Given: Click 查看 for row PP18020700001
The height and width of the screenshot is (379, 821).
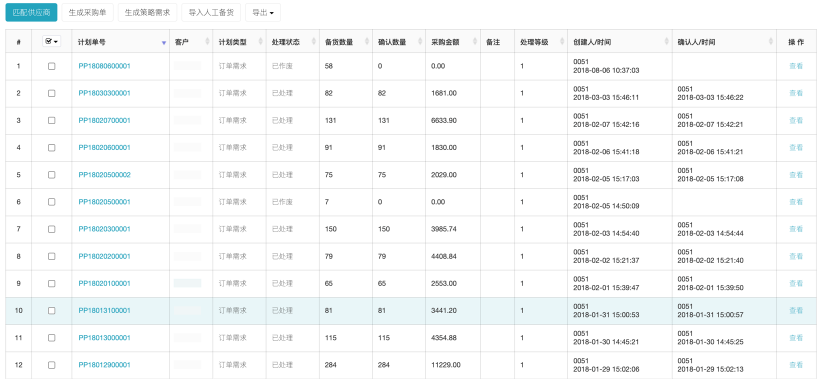Looking at the screenshot, I should 796,120.
